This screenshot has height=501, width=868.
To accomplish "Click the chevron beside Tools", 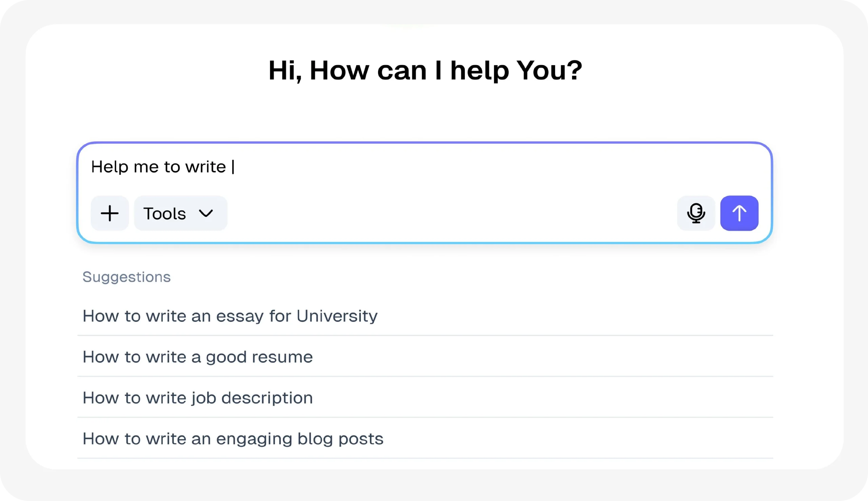I will 206,213.
